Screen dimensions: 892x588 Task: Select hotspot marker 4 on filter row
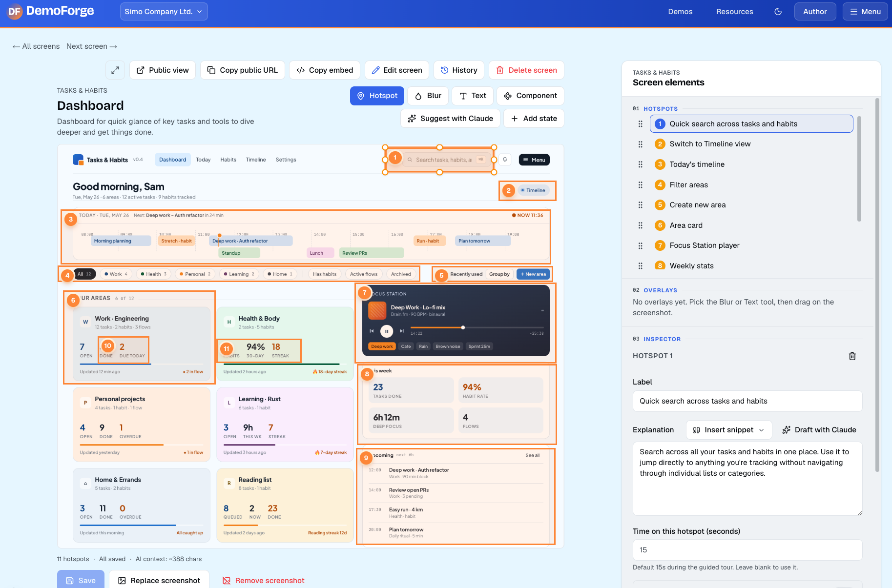click(x=67, y=276)
